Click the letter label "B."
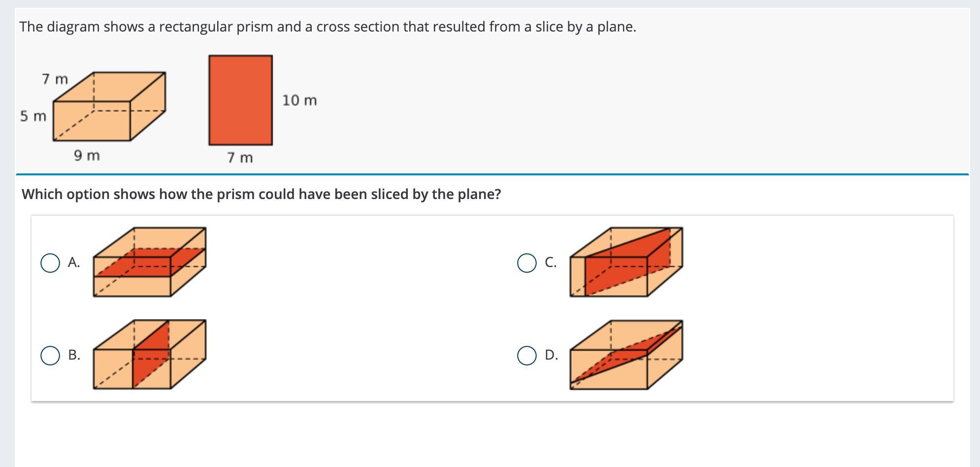This screenshot has width=980, height=467. pyautogui.click(x=74, y=355)
